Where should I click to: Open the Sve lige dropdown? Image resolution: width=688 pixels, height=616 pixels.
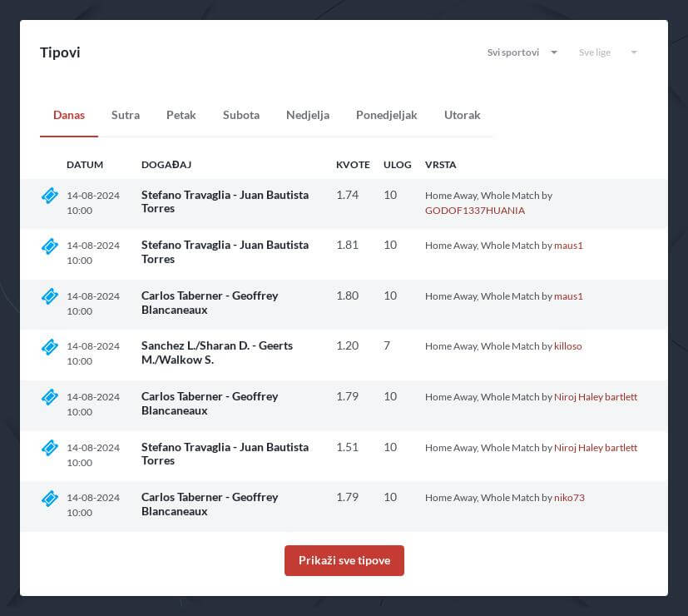point(607,52)
